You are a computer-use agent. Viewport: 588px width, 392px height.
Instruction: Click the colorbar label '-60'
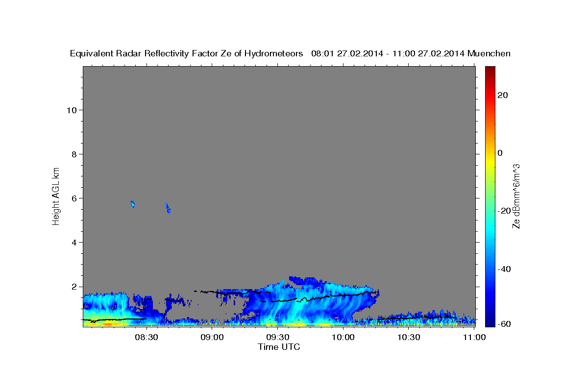[x=504, y=324]
